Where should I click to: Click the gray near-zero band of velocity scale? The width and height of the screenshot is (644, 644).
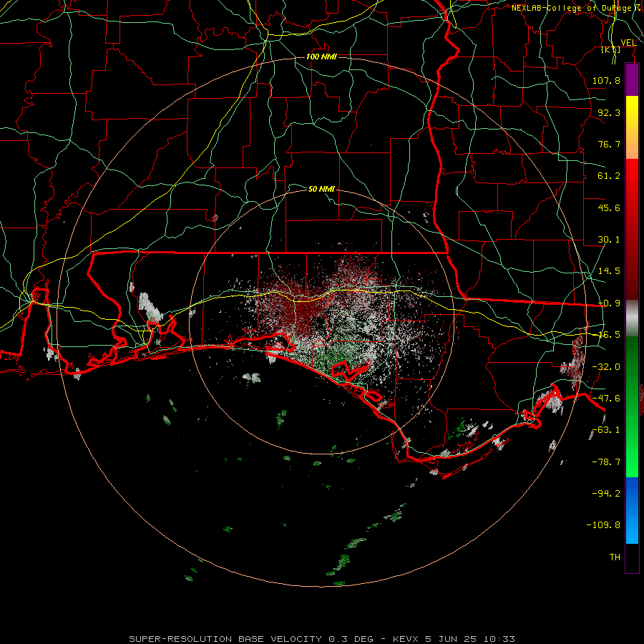632,318
